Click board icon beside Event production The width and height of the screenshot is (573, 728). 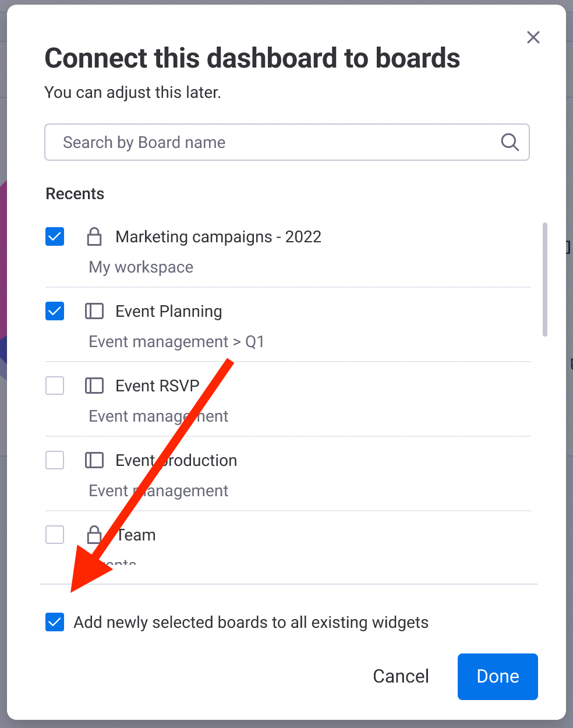94,460
